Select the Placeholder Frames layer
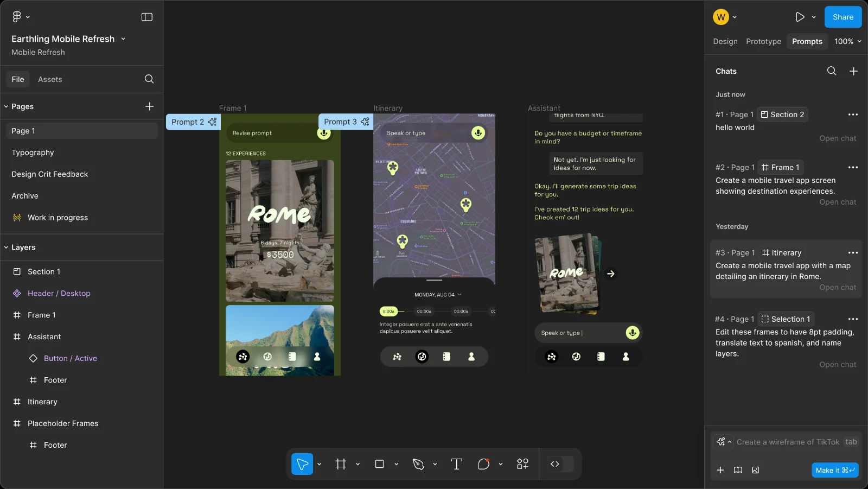This screenshot has height=489, width=868. pyautogui.click(x=63, y=423)
